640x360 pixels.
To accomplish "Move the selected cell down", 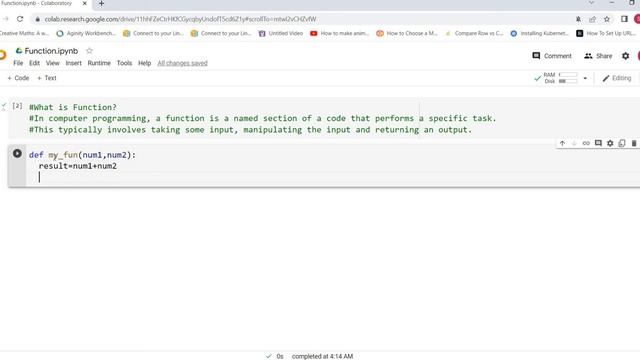I will [574, 143].
